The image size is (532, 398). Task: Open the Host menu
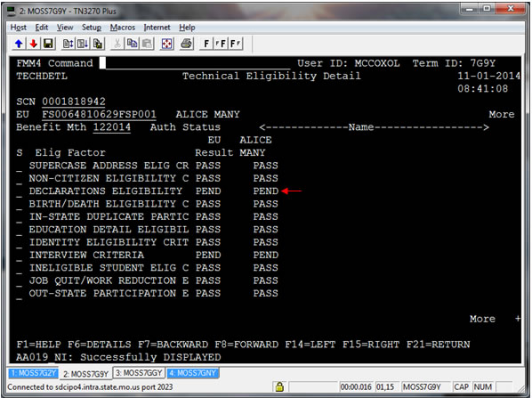(19, 28)
